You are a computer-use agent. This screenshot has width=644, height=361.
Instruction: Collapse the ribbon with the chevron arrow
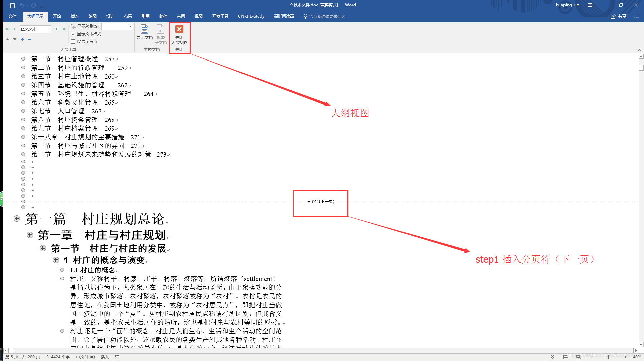(639, 50)
